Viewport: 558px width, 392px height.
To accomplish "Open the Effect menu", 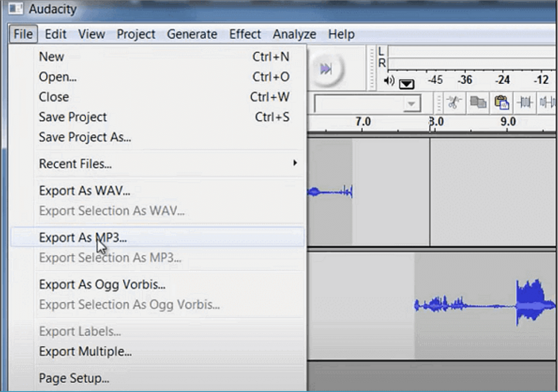I will click(x=245, y=34).
